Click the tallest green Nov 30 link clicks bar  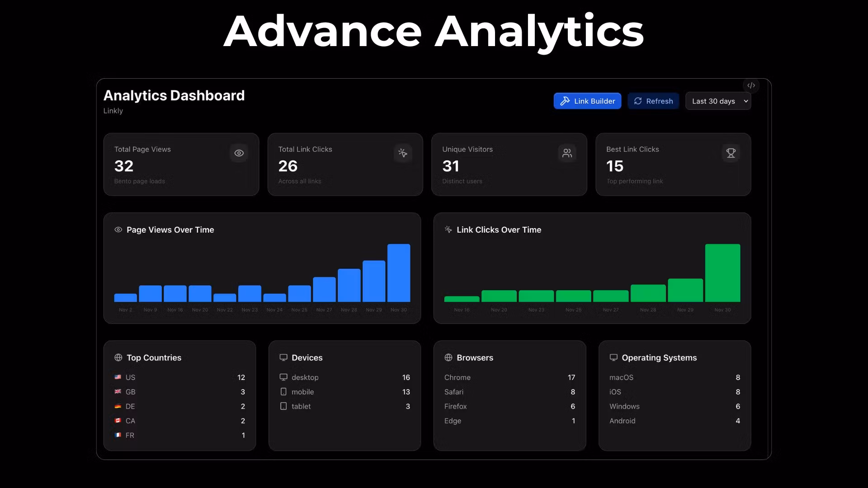(722, 273)
